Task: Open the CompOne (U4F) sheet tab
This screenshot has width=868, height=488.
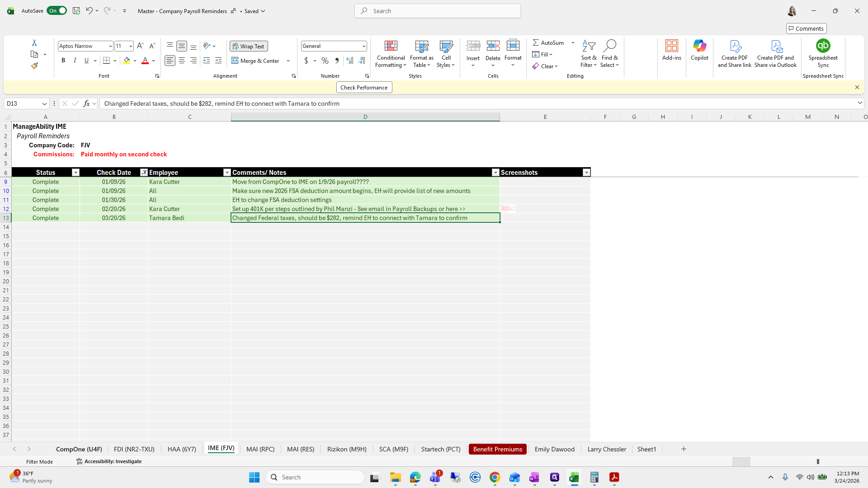Action: [x=79, y=449]
